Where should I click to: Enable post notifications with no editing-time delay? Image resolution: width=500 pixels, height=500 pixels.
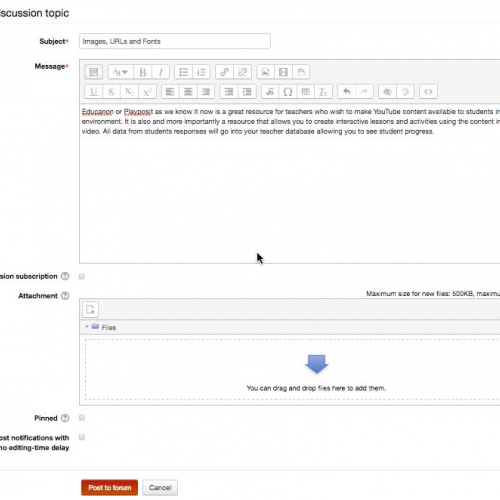(82, 437)
